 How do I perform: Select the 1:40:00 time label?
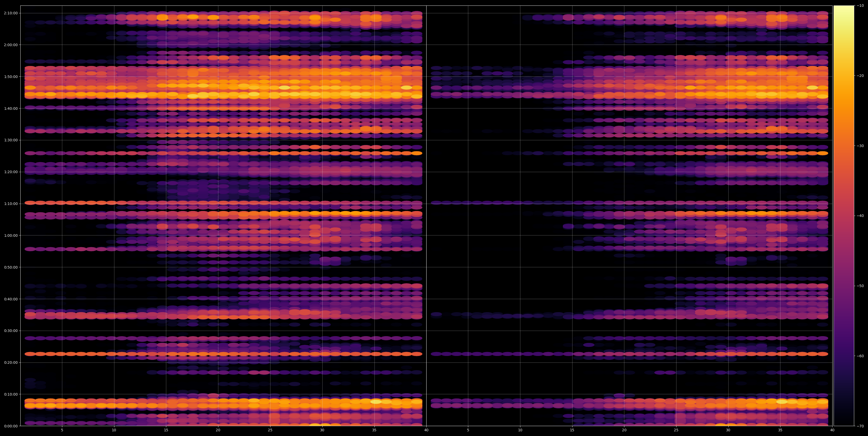[x=11, y=108]
